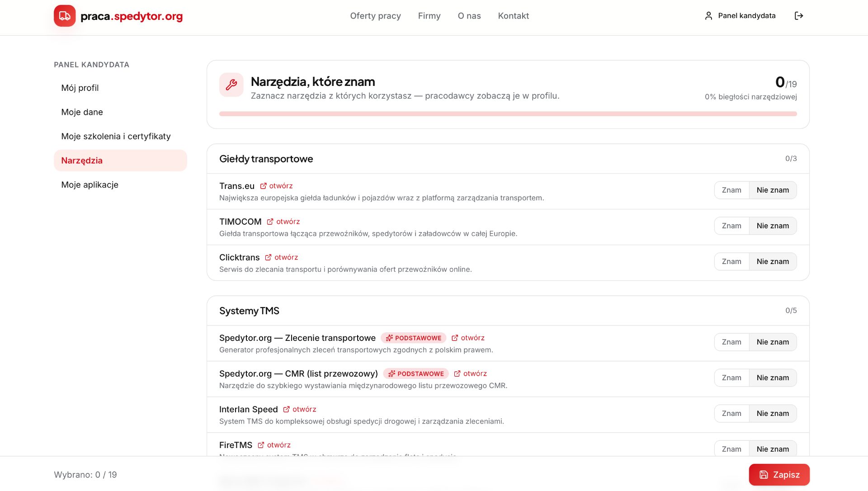Viewport: 868px width, 491px height.
Task: Mark Interlan Speed as Znam
Action: click(x=731, y=413)
